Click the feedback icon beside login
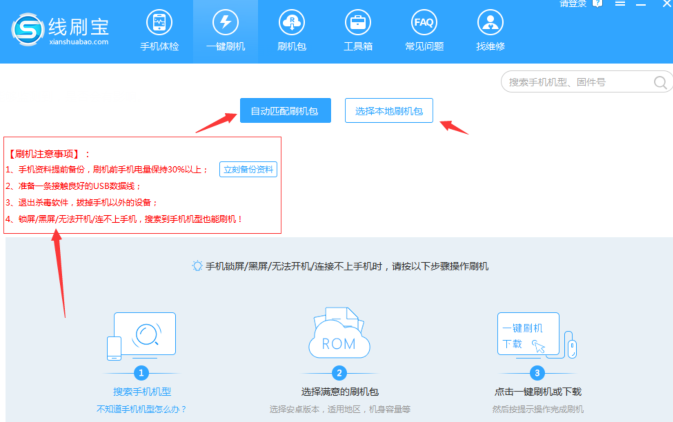 click(x=598, y=5)
